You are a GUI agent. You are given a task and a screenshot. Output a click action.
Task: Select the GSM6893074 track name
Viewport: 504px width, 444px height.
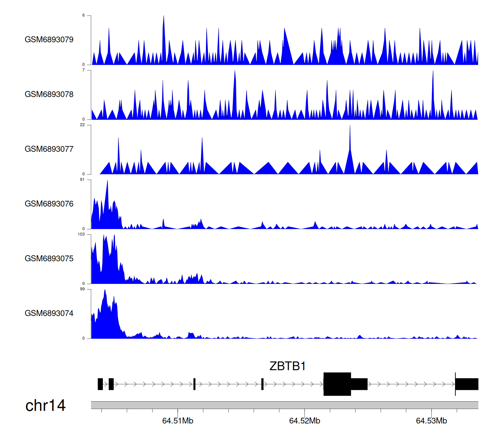49,313
